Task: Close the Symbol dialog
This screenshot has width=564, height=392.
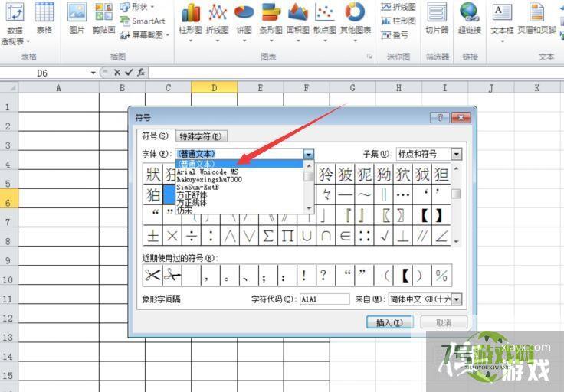Action: (461, 117)
